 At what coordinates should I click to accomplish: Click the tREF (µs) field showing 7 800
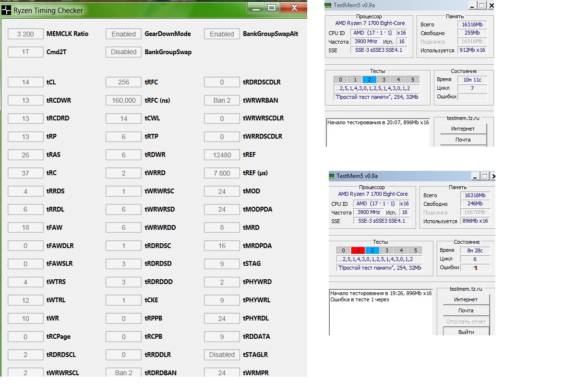[222, 173]
